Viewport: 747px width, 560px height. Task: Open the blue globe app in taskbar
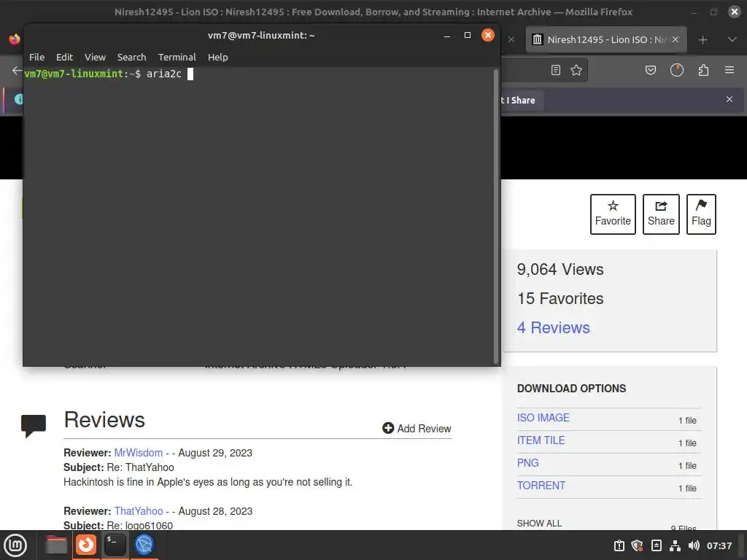click(x=144, y=545)
